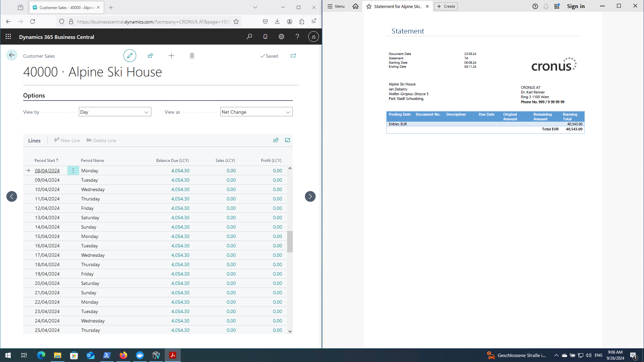Go to the previous customer record
Viewport: 644px width, 362px height.
12,196
